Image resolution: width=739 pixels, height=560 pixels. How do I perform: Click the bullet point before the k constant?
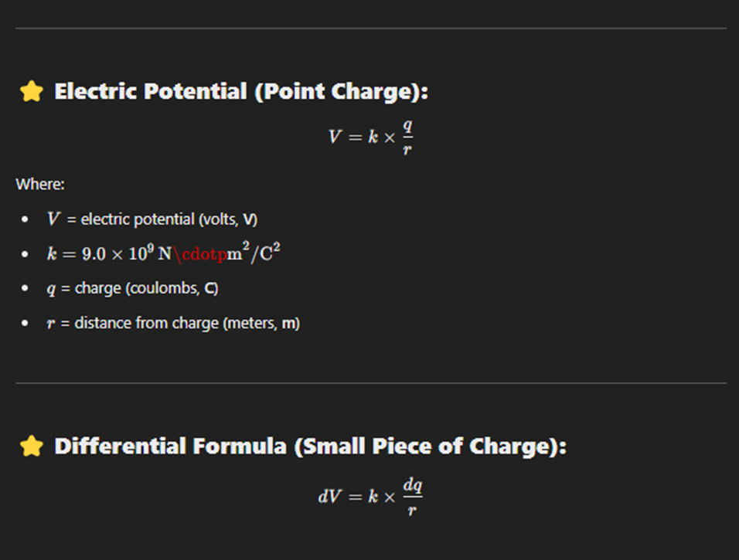[26, 255]
